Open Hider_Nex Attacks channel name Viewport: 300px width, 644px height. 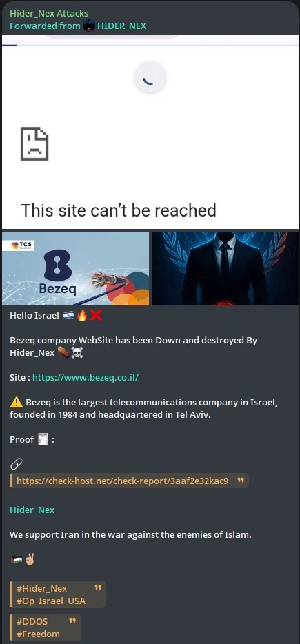49,13
